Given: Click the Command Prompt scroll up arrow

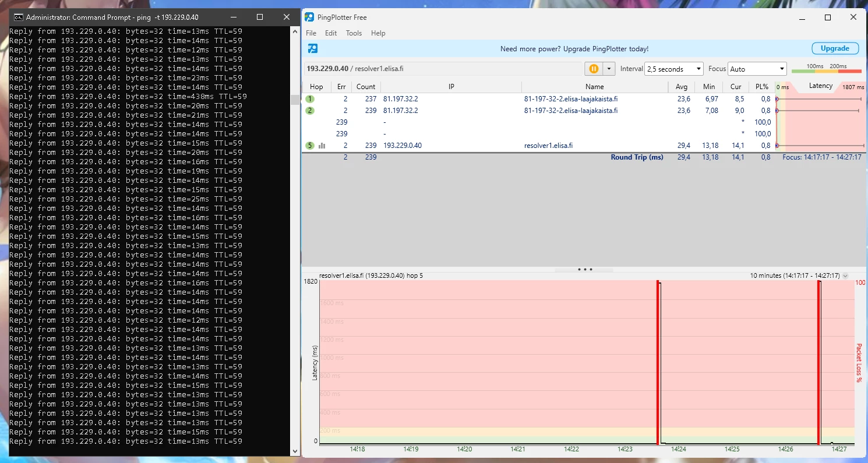Looking at the screenshot, I should click(295, 31).
